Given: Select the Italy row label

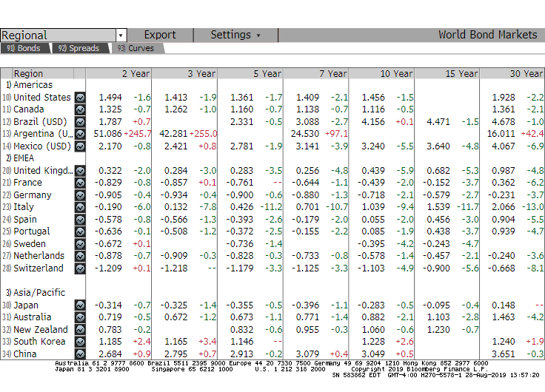Looking at the screenshot, I should point(24,207).
